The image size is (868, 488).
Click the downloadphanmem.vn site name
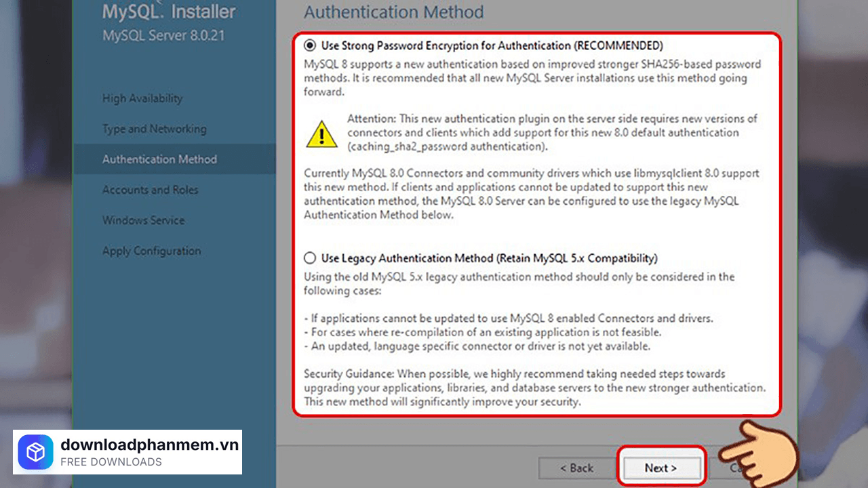149,445
